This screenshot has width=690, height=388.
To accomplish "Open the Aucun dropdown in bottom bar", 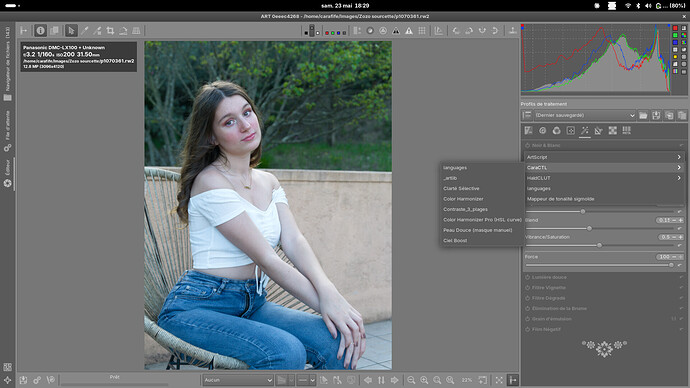I will (238, 380).
